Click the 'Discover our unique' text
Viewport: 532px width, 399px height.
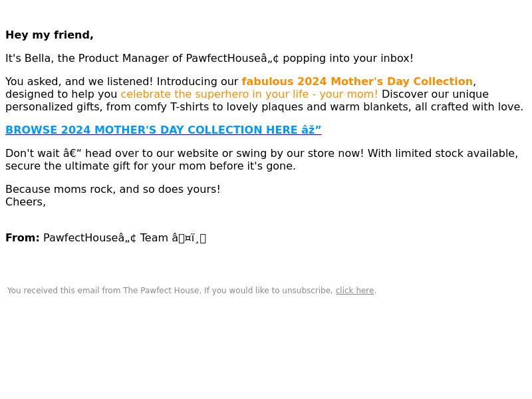[x=435, y=94]
